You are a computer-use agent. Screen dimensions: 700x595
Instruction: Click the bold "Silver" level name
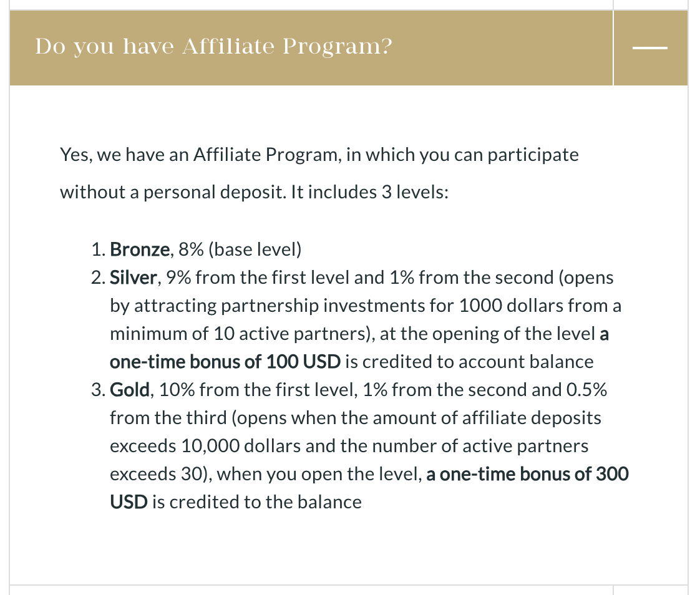point(134,278)
